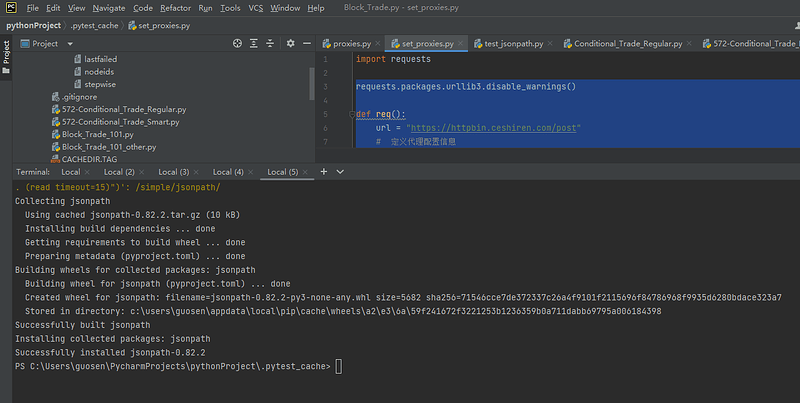Click the httpbin.ceshiren.com/post URL in code
800x403 pixels.
coord(493,128)
